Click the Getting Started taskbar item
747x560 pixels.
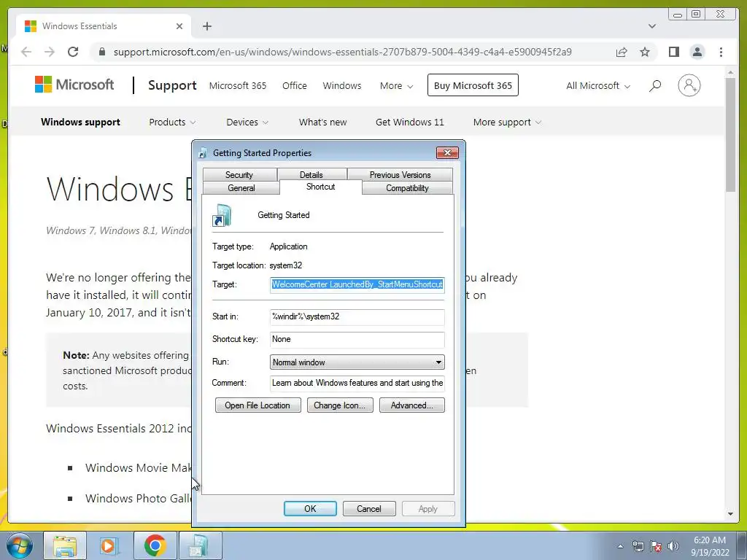click(200, 545)
